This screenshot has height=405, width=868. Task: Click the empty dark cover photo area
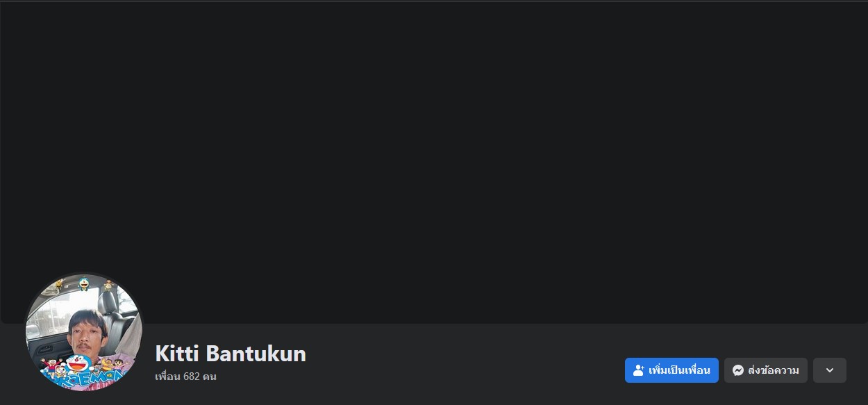434,163
